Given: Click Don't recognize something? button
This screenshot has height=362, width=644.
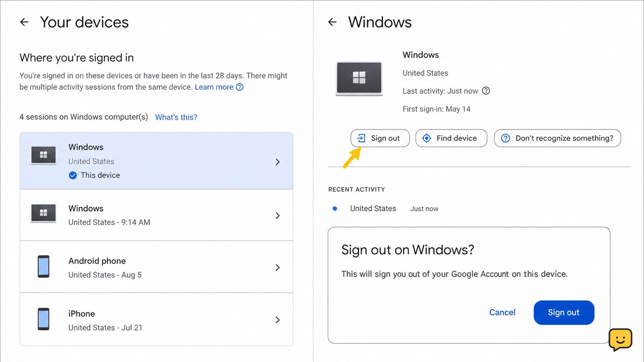Looking at the screenshot, I should point(557,138).
